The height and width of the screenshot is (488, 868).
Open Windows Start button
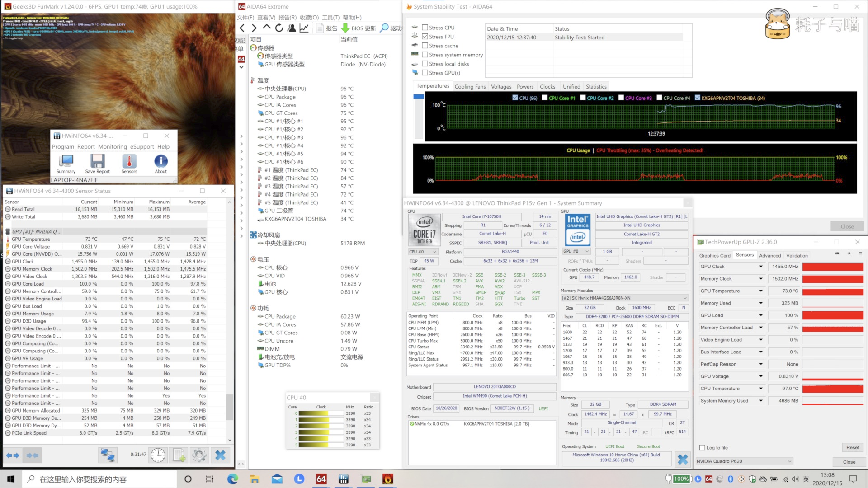pyautogui.click(x=11, y=479)
